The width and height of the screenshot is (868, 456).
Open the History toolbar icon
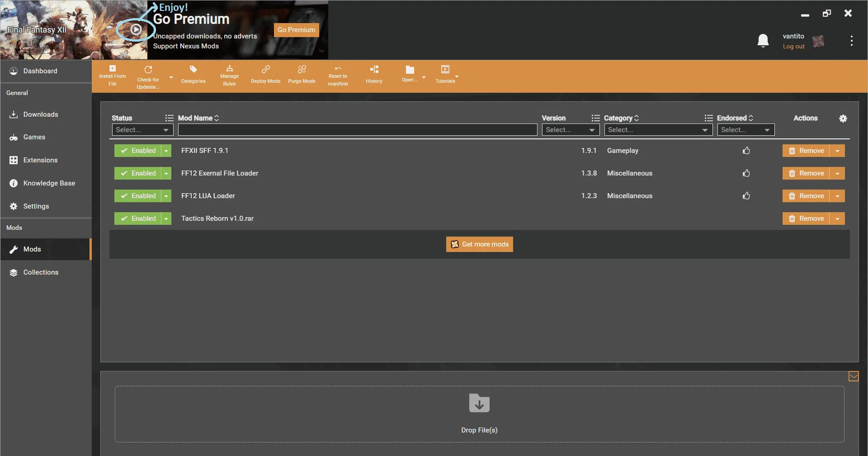[x=374, y=69]
